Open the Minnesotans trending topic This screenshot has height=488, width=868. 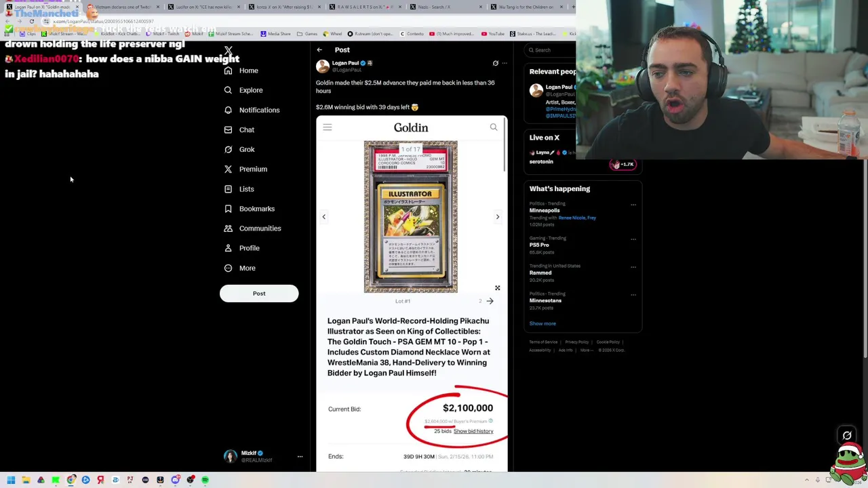(545, 301)
